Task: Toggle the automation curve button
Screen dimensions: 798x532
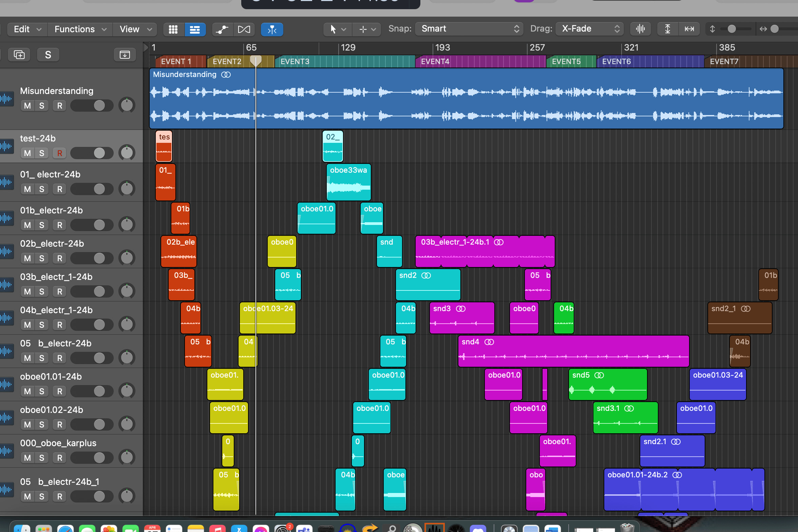Action: point(222,30)
